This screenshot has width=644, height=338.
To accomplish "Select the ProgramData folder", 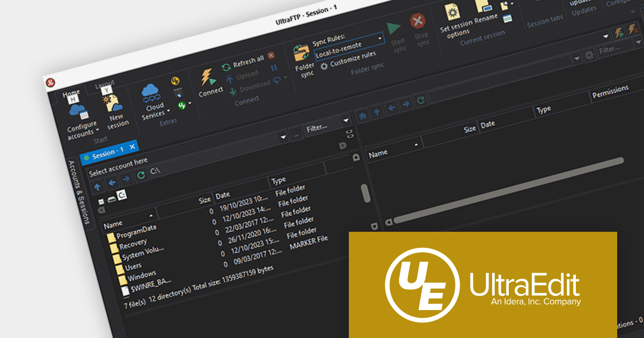I will click(131, 232).
